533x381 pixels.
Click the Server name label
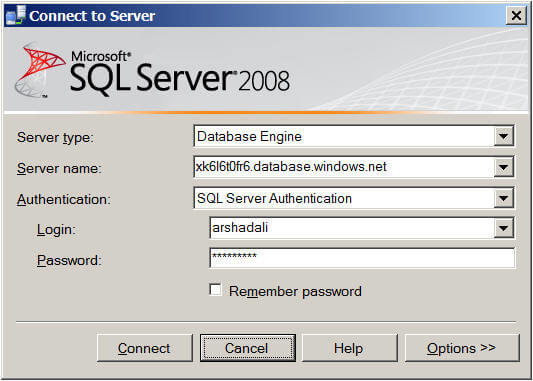59,168
